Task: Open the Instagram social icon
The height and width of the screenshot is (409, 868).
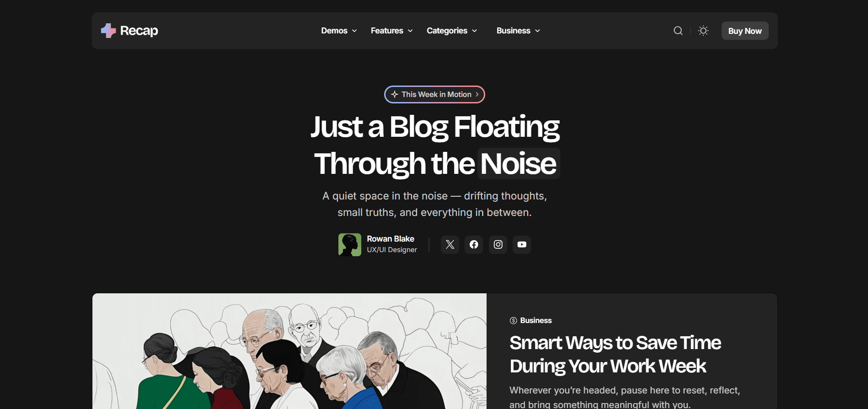Action: [x=498, y=244]
